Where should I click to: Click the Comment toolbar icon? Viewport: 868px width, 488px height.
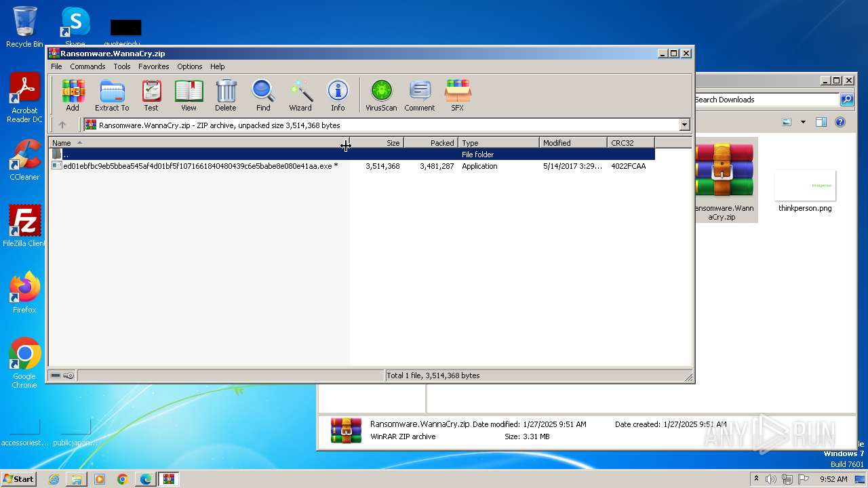[420, 95]
